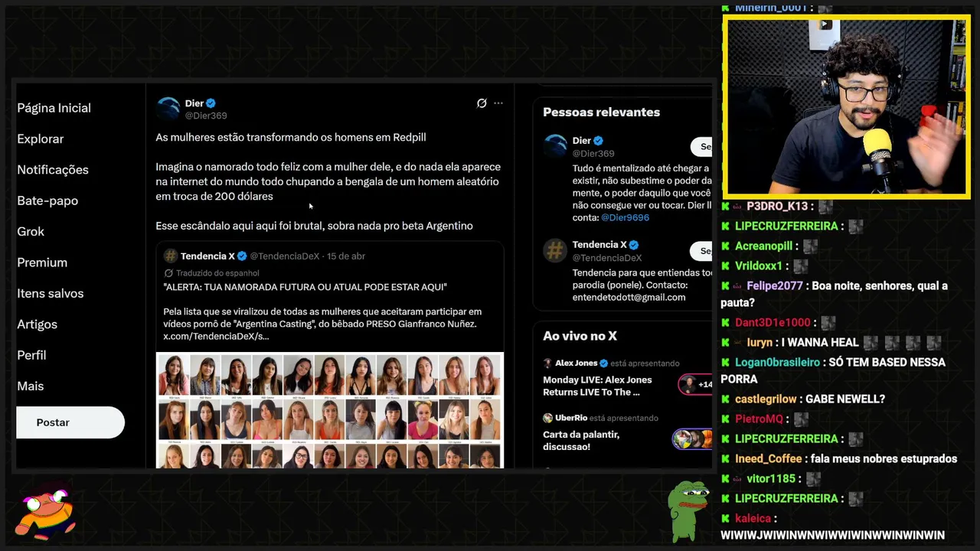Open Notificações page
This screenshot has width=980, height=551.
click(53, 170)
